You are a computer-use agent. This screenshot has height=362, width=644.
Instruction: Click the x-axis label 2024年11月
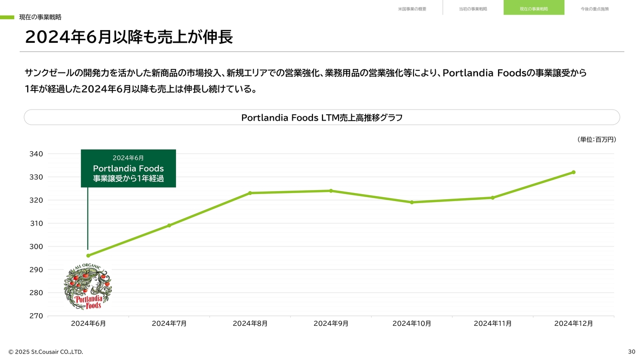493,323
